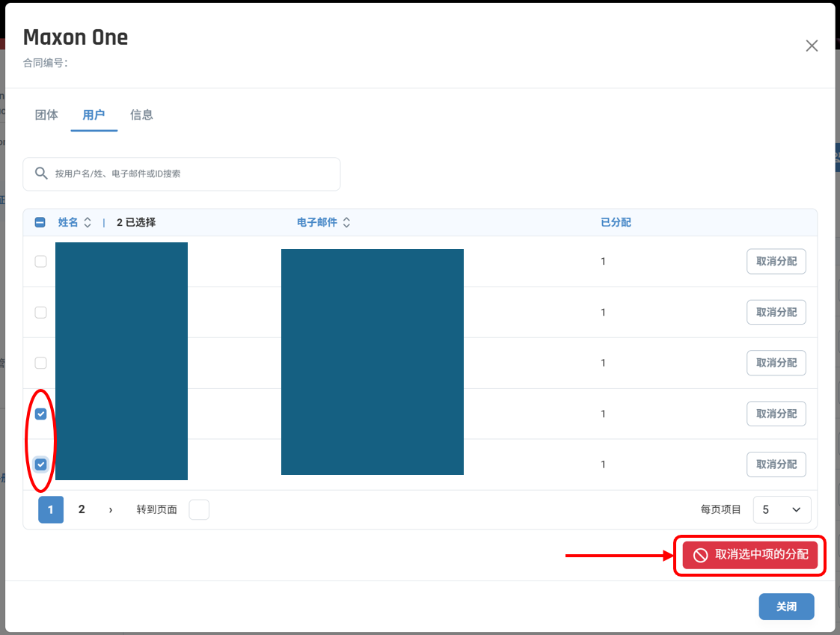Toggle the select-all header checkbox
Image resolution: width=840 pixels, height=635 pixels.
point(40,222)
